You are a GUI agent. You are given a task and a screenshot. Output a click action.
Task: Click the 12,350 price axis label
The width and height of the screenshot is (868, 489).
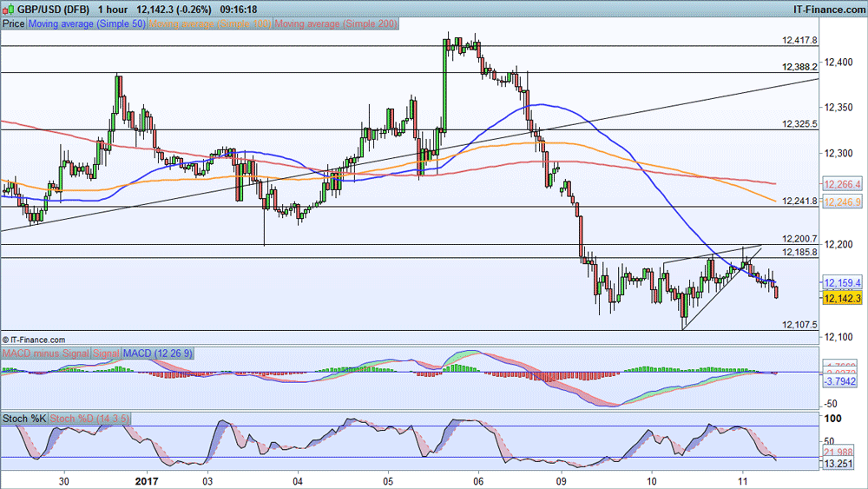point(838,108)
